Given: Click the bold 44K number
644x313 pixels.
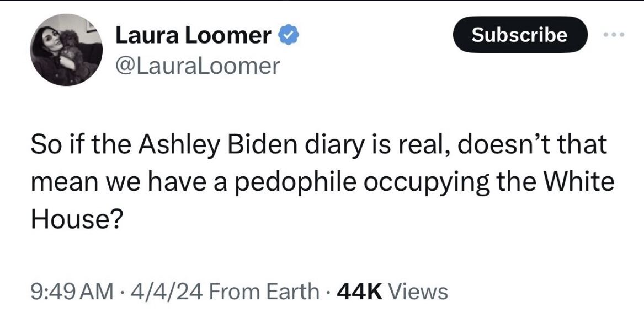Looking at the screenshot, I should tap(359, 292).
